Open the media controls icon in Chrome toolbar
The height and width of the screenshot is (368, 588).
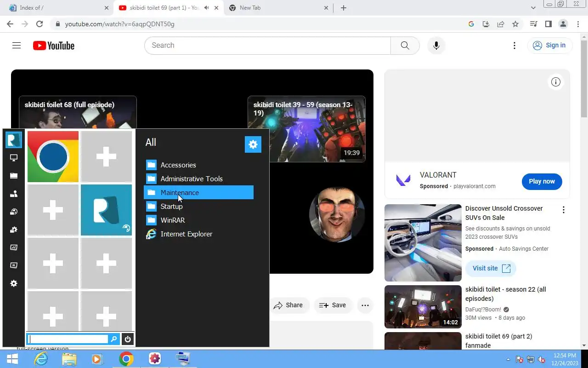533,24
